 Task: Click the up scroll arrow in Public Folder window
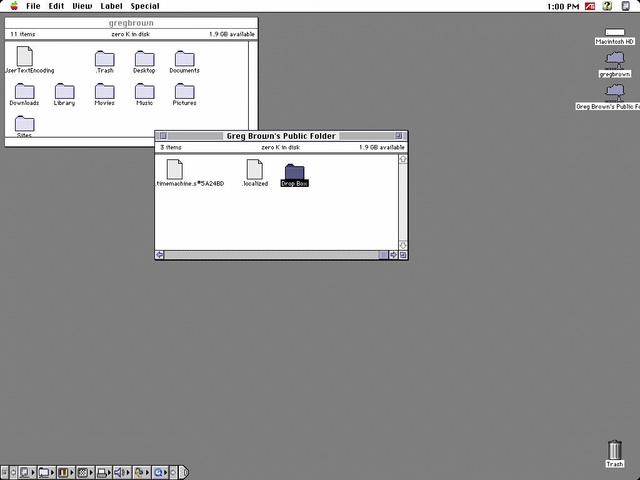click(403, 159)
